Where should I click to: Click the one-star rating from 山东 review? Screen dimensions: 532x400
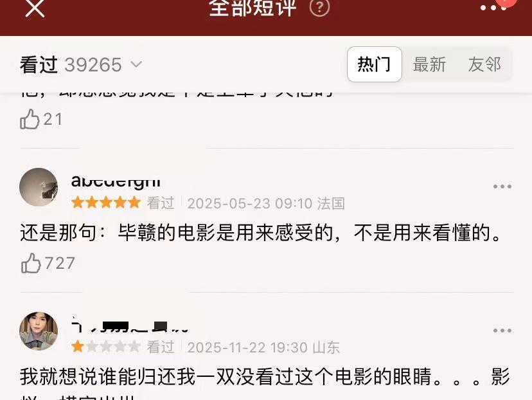point(106,347)
